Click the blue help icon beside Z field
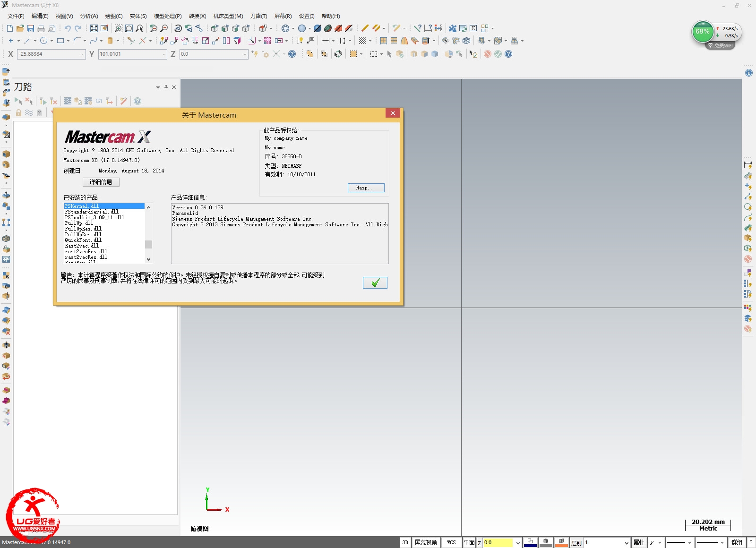Image resolution: width=756 pixels, height=548 pixels. pyautogui.click(x=292, y=54)
